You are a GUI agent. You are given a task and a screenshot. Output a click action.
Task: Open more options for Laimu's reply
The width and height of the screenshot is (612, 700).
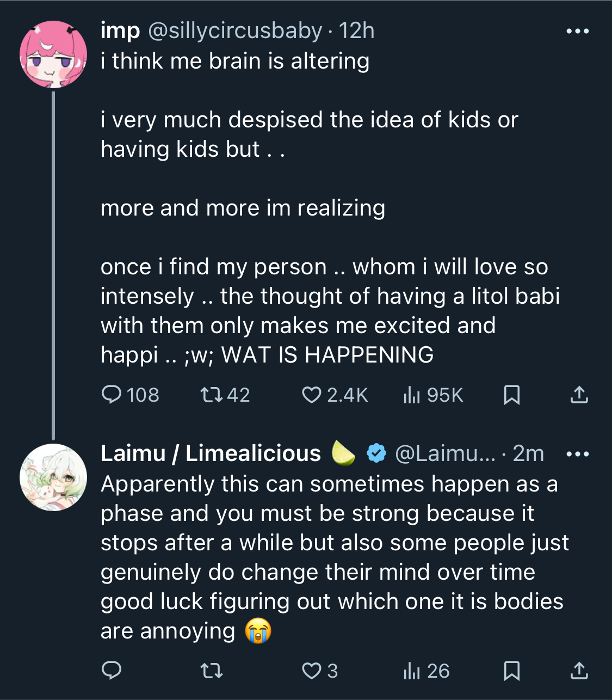point(577,453)
